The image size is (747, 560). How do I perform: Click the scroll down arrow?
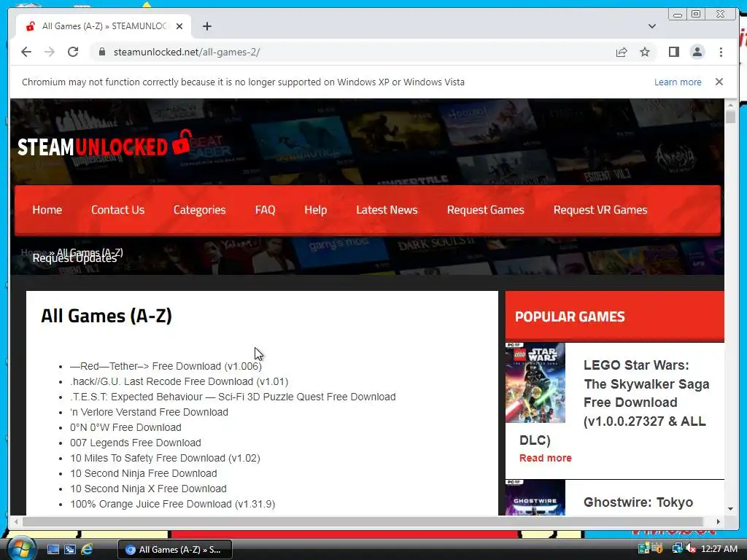coord(730,509)
